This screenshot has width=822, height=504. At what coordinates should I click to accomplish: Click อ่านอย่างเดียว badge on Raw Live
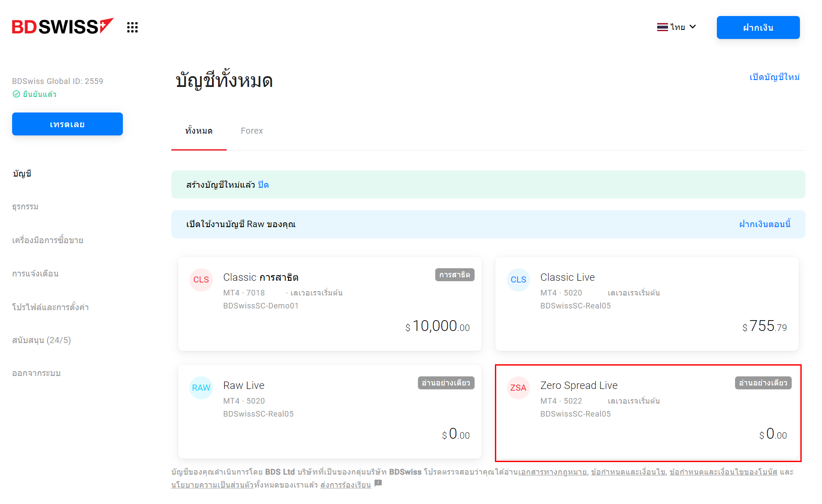coord(446,383)
